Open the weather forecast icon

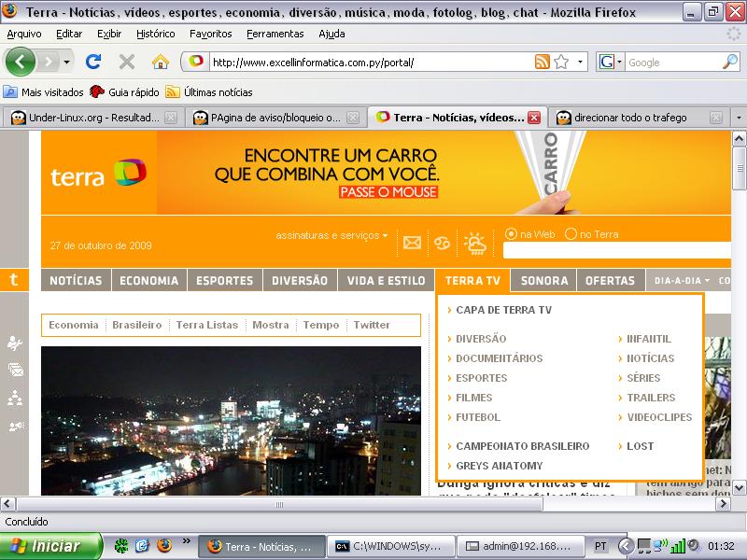474,244
